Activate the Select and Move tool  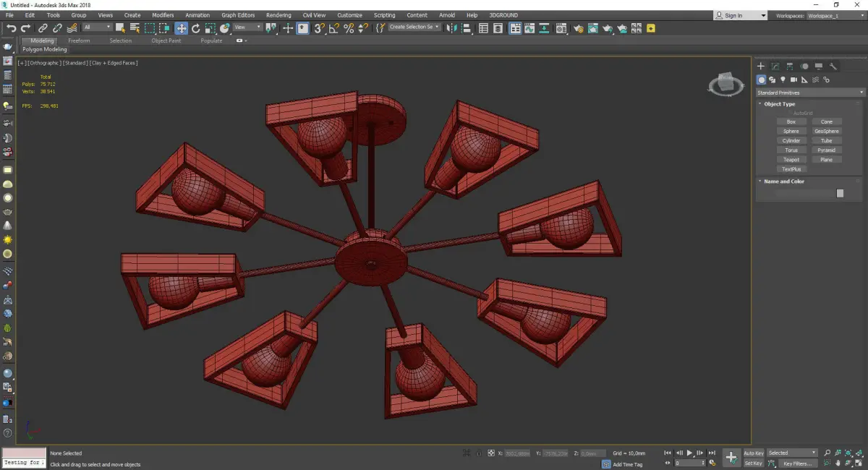(x=181, y=28)
